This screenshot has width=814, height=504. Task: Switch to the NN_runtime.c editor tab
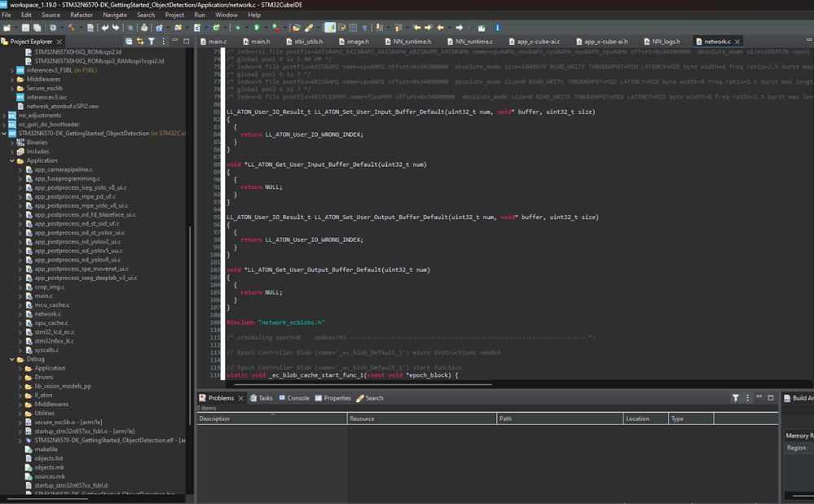tap(473, 42)
